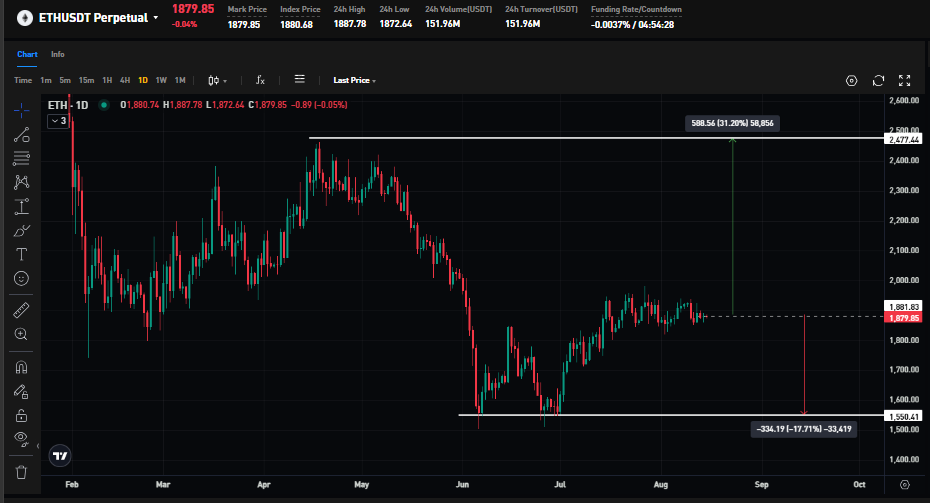Screen dimensions: 930x503
Task: Click the 24h Low value 1872.64
Action: tap(396, 24)
